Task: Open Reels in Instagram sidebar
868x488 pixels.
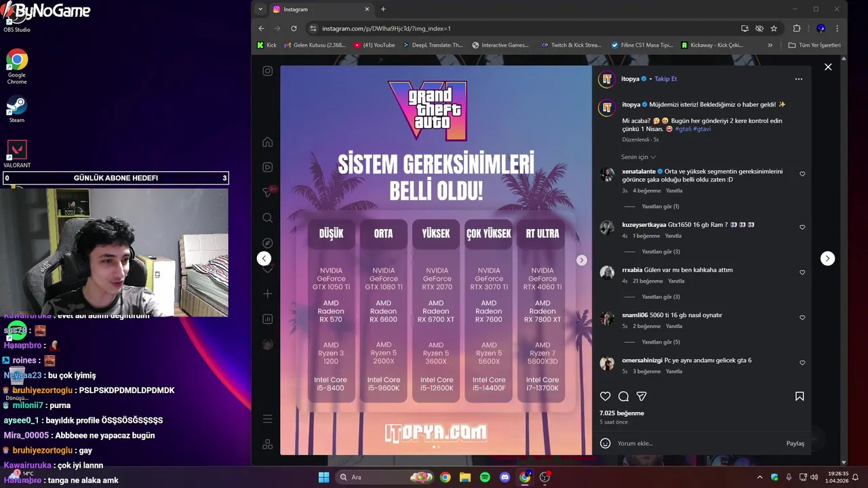Action: click(268, 167)
